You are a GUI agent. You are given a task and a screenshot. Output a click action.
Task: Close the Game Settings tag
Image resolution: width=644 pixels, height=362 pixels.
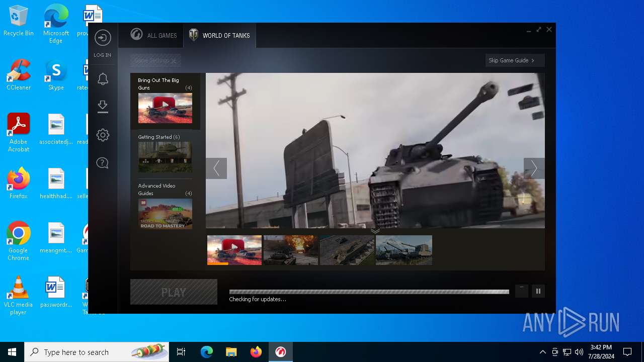point(174,61)
